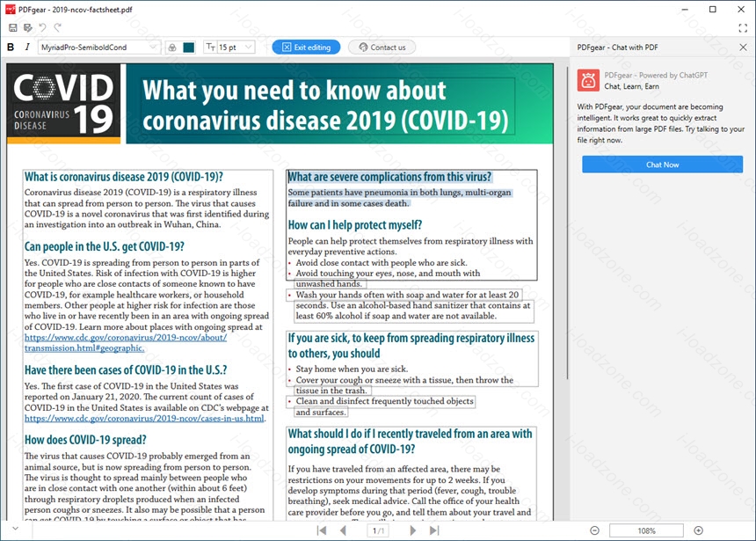Click the COVID 19 coronavirus disease logo
The image size is (756, 541).
point(63,104)
